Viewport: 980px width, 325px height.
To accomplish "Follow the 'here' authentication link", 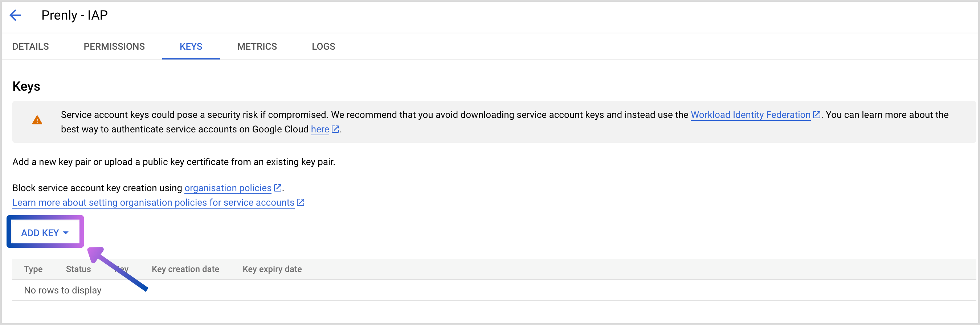I will point(319,129).
